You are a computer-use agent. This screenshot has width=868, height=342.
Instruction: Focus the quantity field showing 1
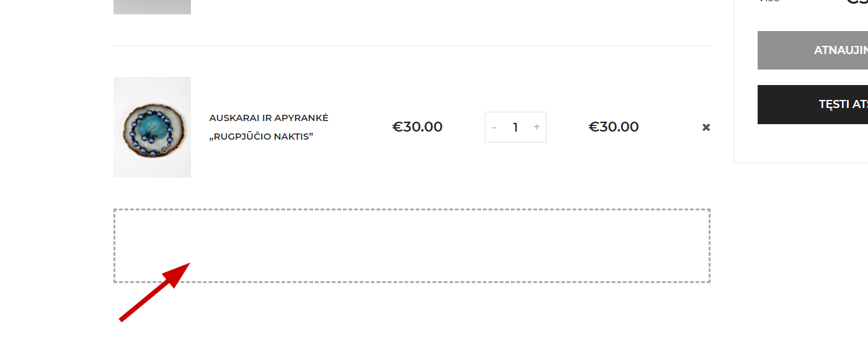pyautogui.click(x=515, y=127)
